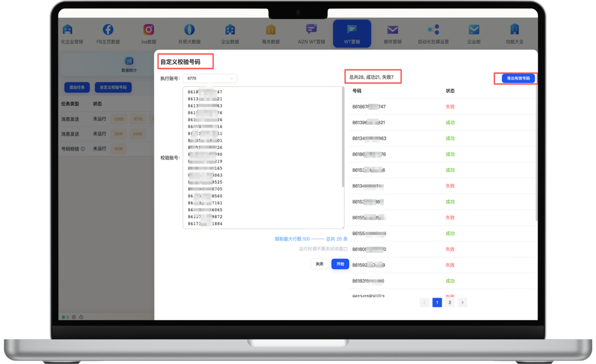This screenshot has height=364, width=596.
Task: Click the blue 开始 button
Action: 340,264
